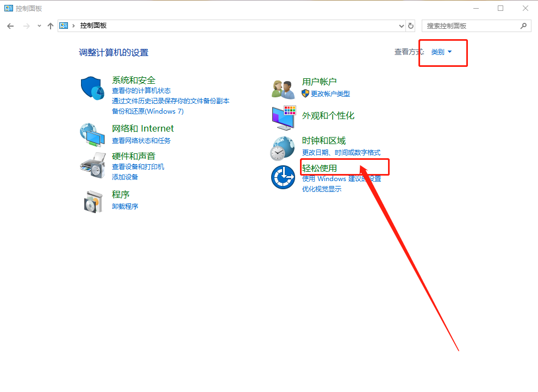The image size is (538, 392).
Task: Open the address bar history dropdown
Action: coord(402,26)
